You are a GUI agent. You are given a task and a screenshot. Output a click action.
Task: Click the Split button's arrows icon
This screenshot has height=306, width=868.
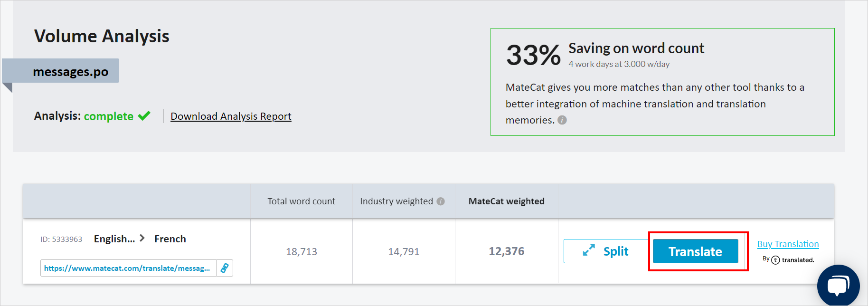[x=589, y=250]
